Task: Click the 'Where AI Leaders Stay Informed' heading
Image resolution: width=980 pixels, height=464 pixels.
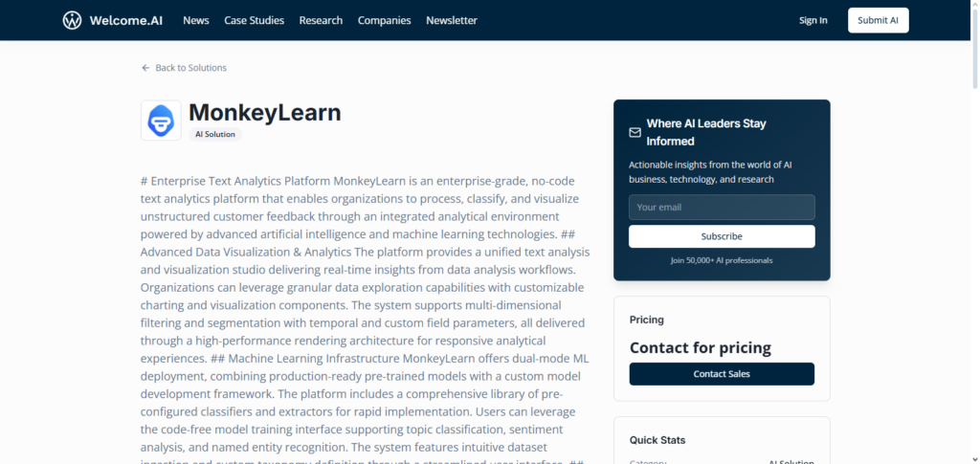Action: (x=706, y=132)
